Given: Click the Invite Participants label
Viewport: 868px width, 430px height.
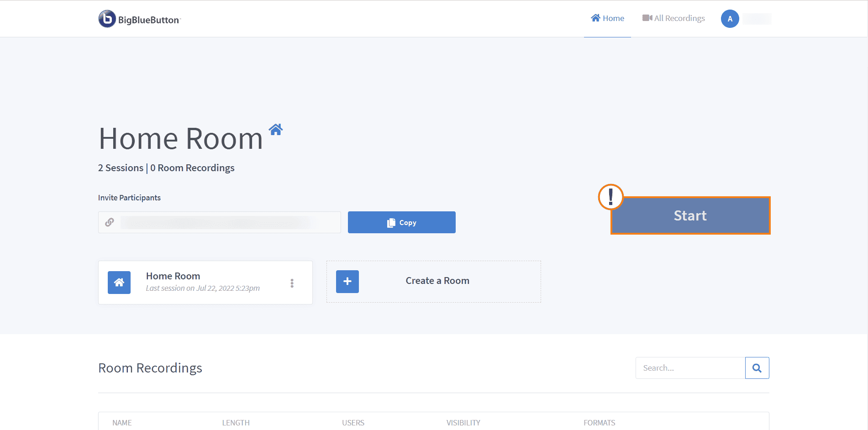Looking at the screenshot, I should tap(129, 198).
